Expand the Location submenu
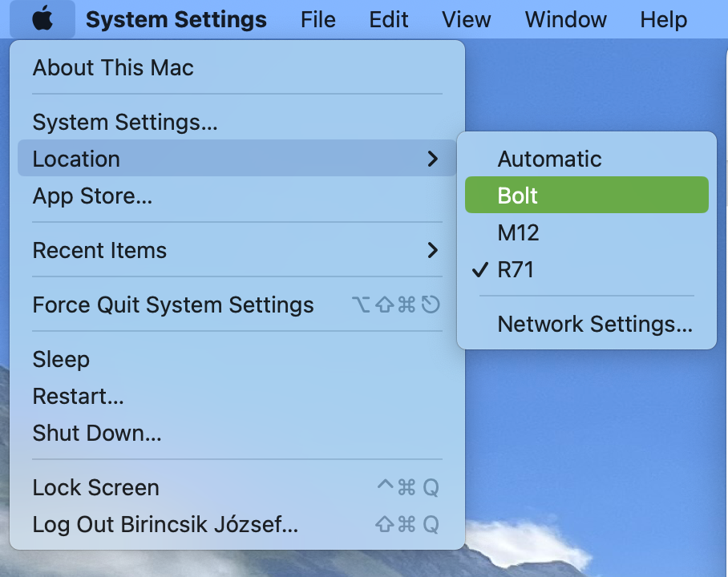728x577 pixels. point(237,159)
